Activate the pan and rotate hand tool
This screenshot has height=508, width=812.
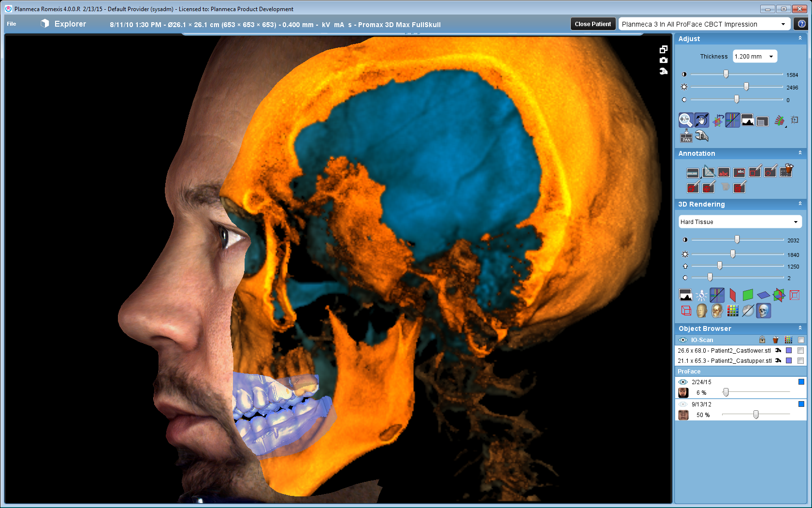pyautogui.click(x=701, y=120)
